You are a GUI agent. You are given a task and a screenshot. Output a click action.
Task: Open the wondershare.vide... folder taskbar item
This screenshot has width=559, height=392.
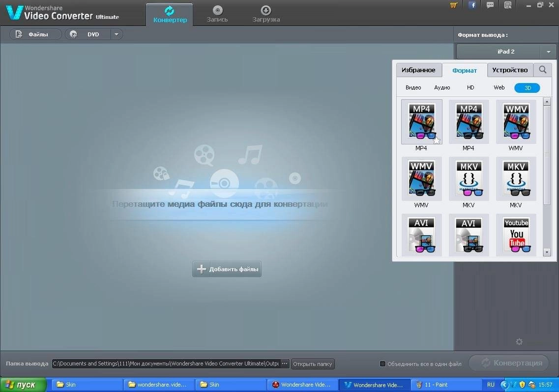pos(159,385)
